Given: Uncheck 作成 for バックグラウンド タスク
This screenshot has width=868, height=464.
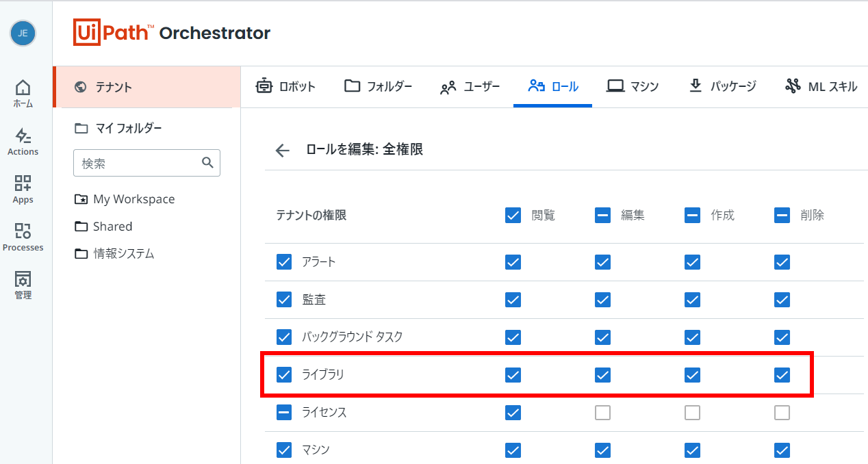Looking at the screenshot, I should click(x=692, y=337).
